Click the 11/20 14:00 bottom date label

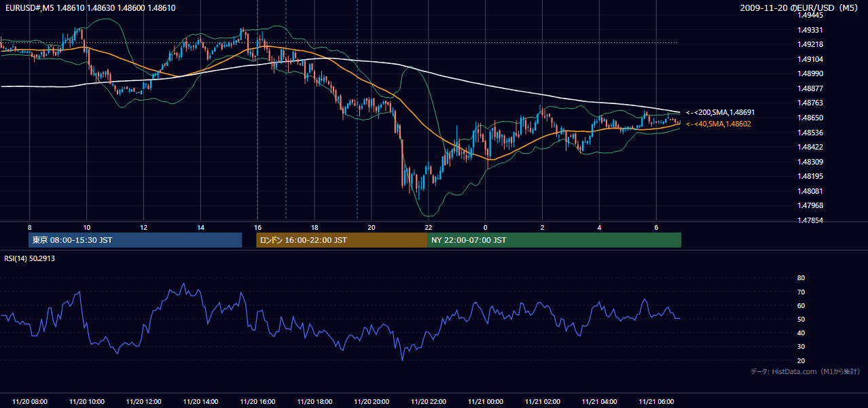coord(201,402)
